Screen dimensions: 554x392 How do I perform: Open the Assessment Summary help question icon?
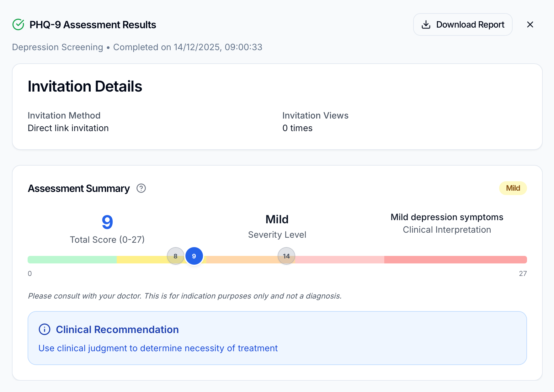141,188
